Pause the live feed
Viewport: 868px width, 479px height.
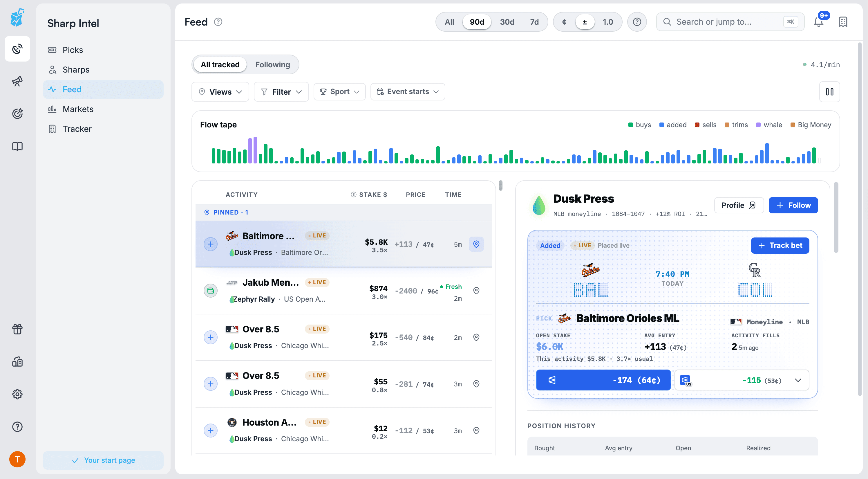coord(830,92)
